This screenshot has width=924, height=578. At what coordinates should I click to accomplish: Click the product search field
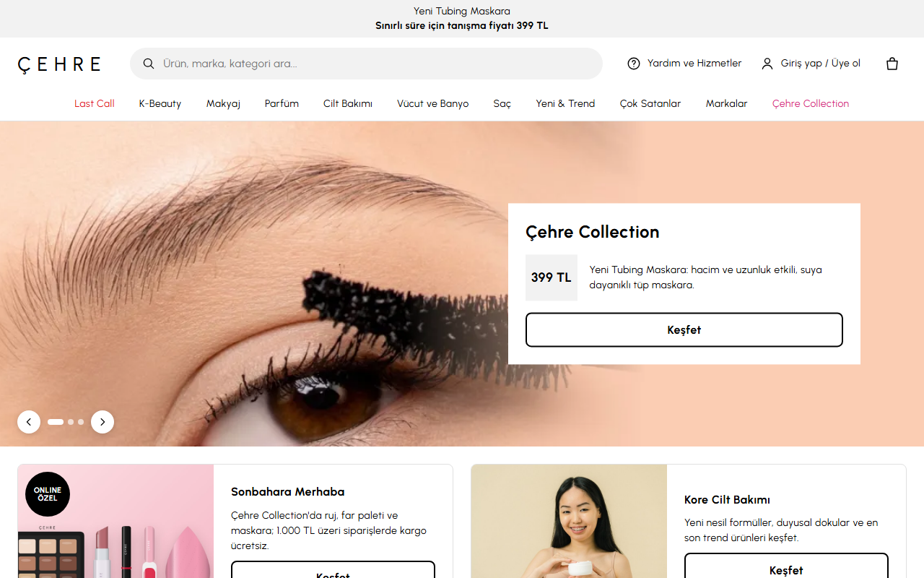point(367,64)
